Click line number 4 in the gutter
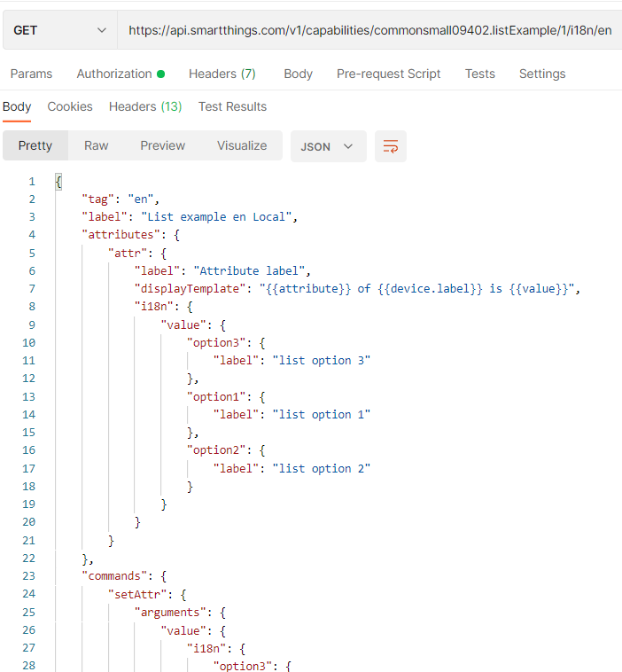The image size is (622, 672). point(32,235)
